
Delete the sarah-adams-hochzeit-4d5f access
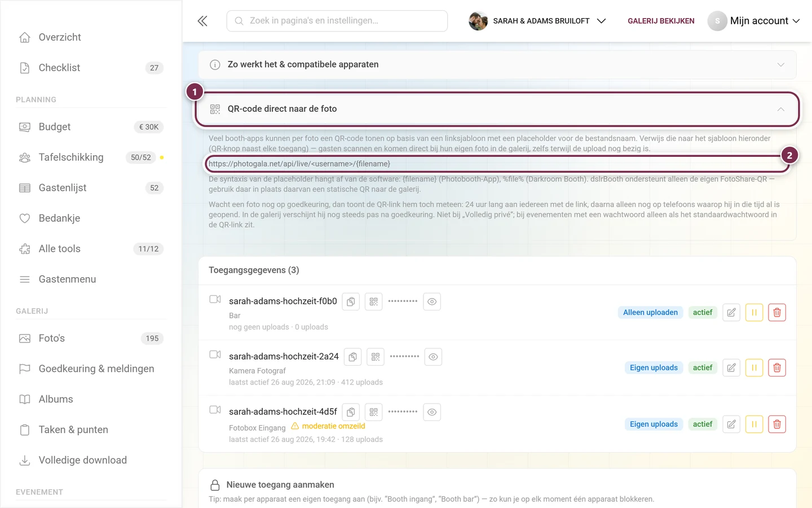(777, 424)
